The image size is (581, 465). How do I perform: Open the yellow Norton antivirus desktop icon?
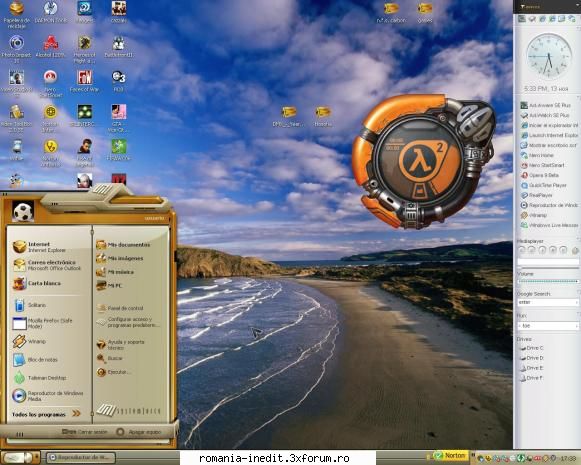[x=50, y=153]
